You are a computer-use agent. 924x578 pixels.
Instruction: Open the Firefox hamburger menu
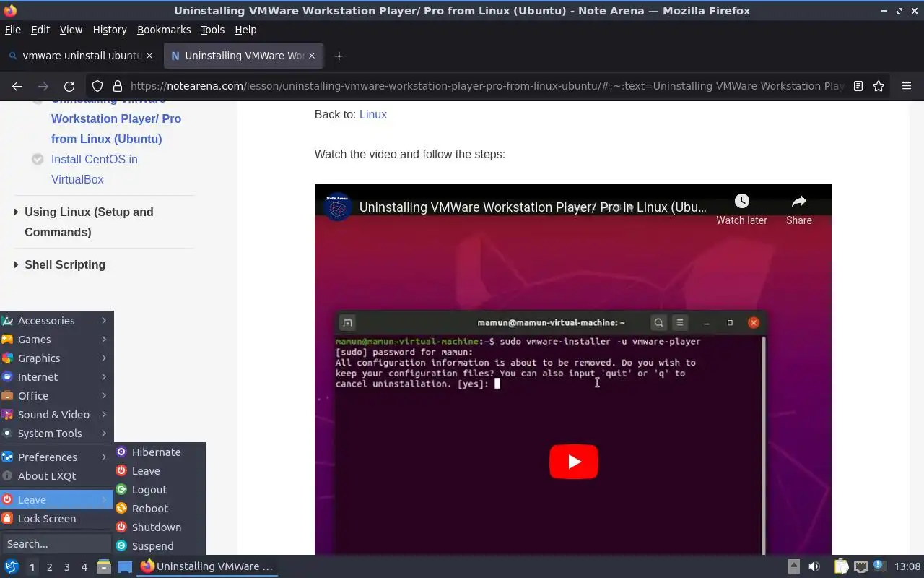coord(907,86)
